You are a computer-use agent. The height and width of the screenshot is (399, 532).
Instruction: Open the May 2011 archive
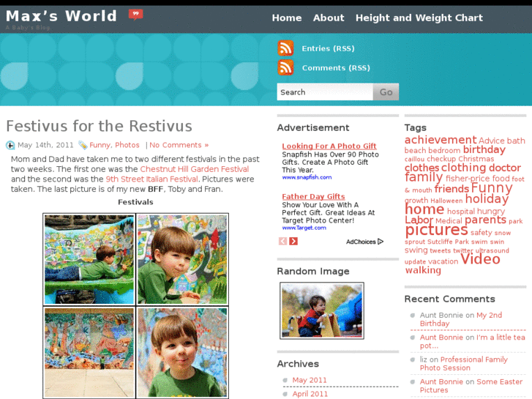(310, 380)
